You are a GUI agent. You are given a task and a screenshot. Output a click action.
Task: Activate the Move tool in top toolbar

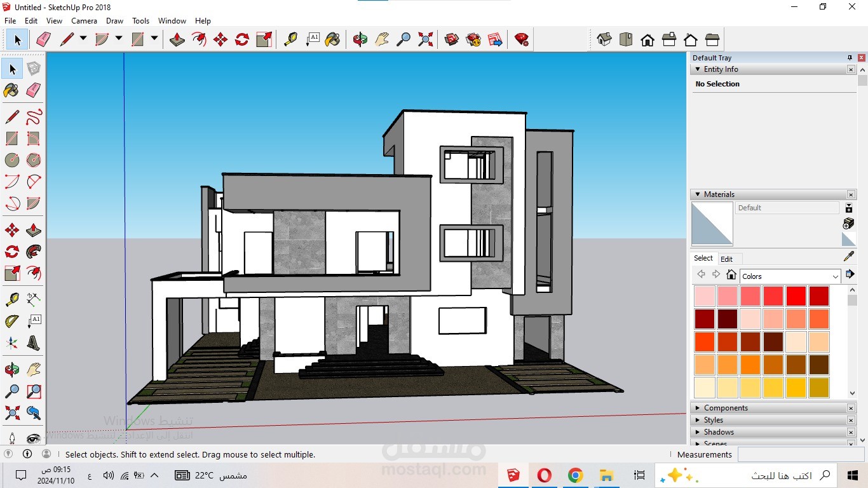click(220, 39)
